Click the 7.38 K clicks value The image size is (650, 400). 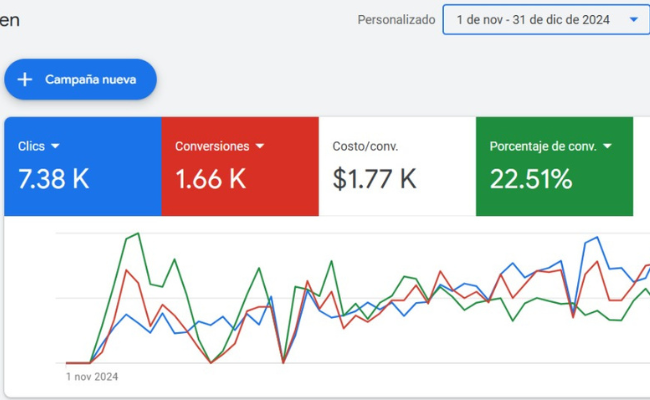[x=54, y=179]
